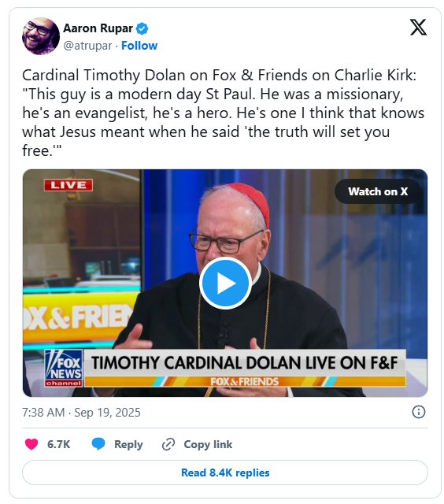The width and height of the screenshot is (444, 504).
Task: Open the @atrupar handle link
Action: click(87, 46)
